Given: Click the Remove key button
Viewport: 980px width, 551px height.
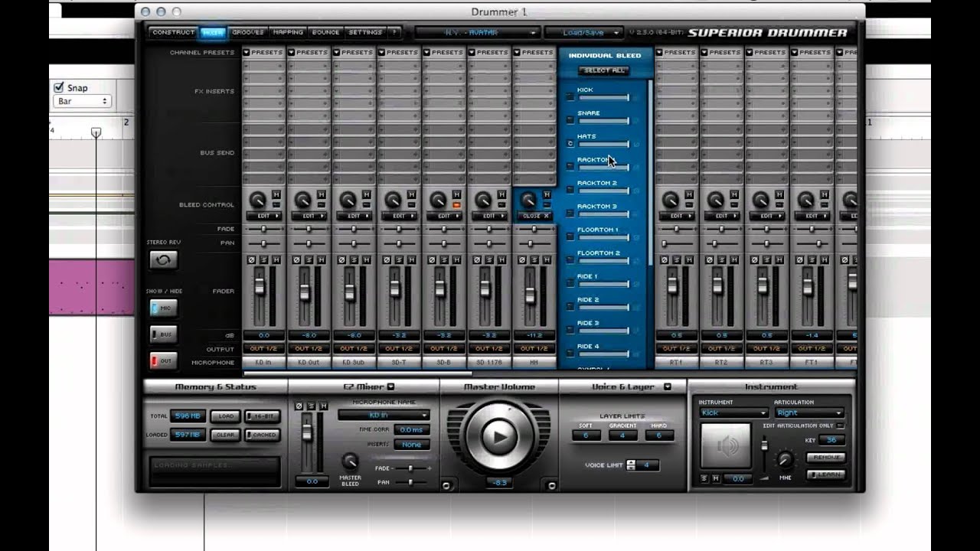Looking at the screenshot, I should click(825, 457).
